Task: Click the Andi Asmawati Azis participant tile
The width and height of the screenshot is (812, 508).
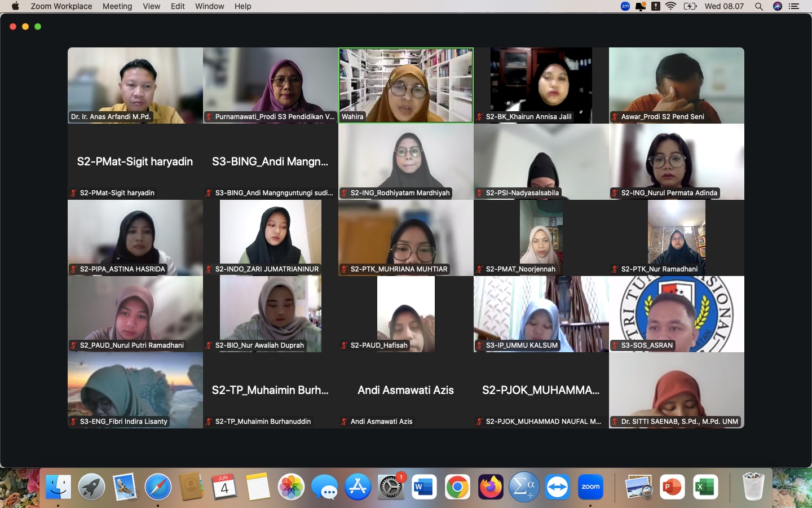Action: pyautogui.click(x=406, y=390)
